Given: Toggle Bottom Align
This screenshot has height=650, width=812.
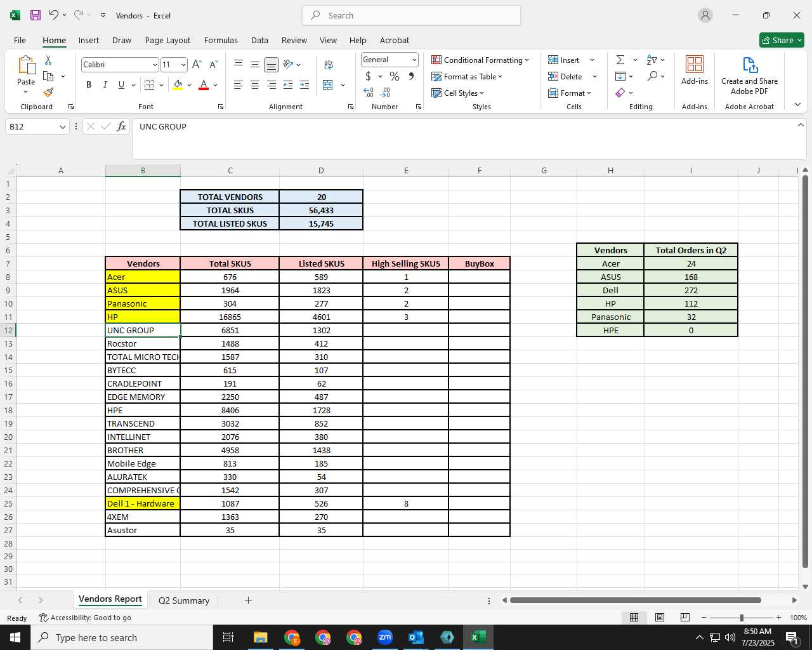Looking at the screenshot, I should (272, 64).
